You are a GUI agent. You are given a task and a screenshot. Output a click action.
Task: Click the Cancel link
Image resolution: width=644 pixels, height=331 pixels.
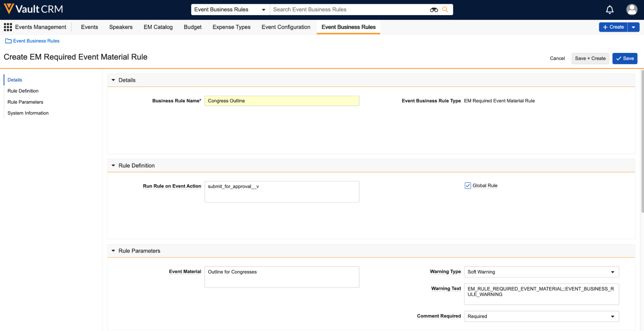557,58
